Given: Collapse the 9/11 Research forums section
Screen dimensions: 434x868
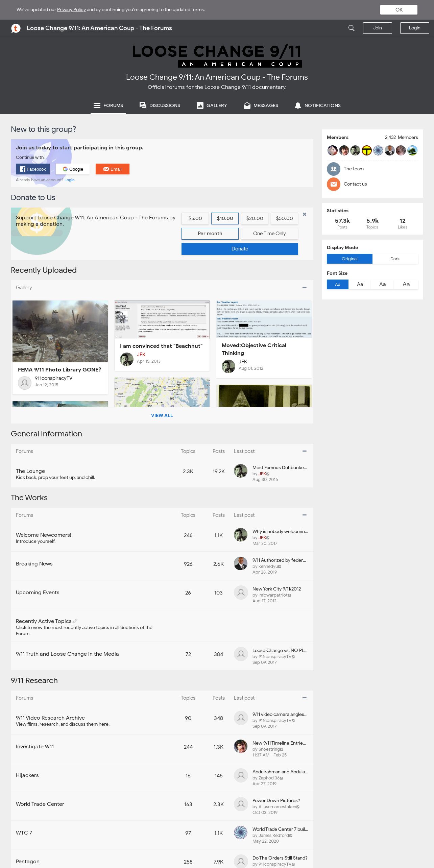Looking at the screenshot, I should click(305, 698).
